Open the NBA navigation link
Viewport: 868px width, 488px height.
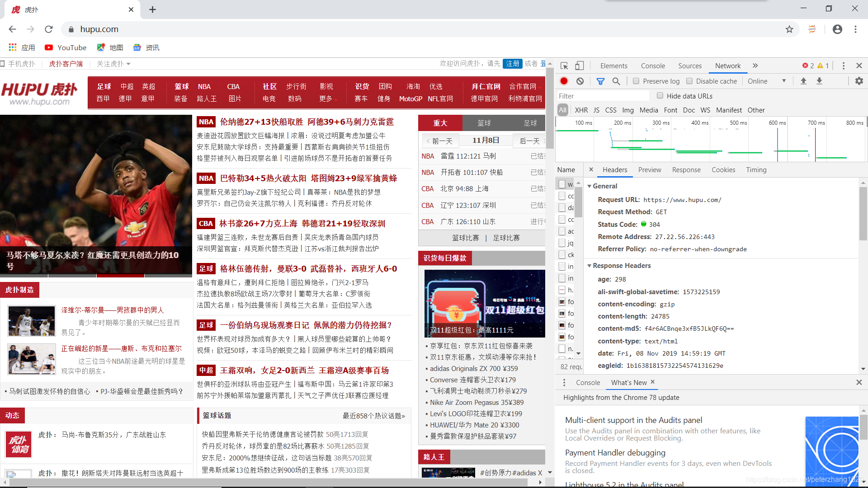pos(204,86)
